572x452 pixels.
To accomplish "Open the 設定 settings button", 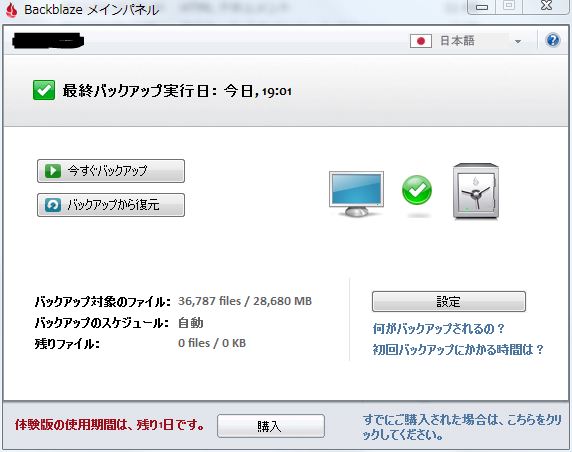I will [449, 301].
